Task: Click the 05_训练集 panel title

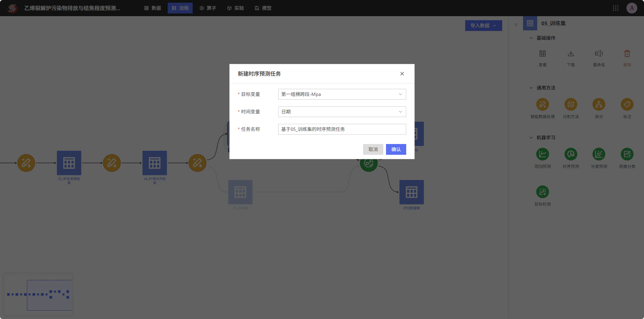Action: click(553, 23)
